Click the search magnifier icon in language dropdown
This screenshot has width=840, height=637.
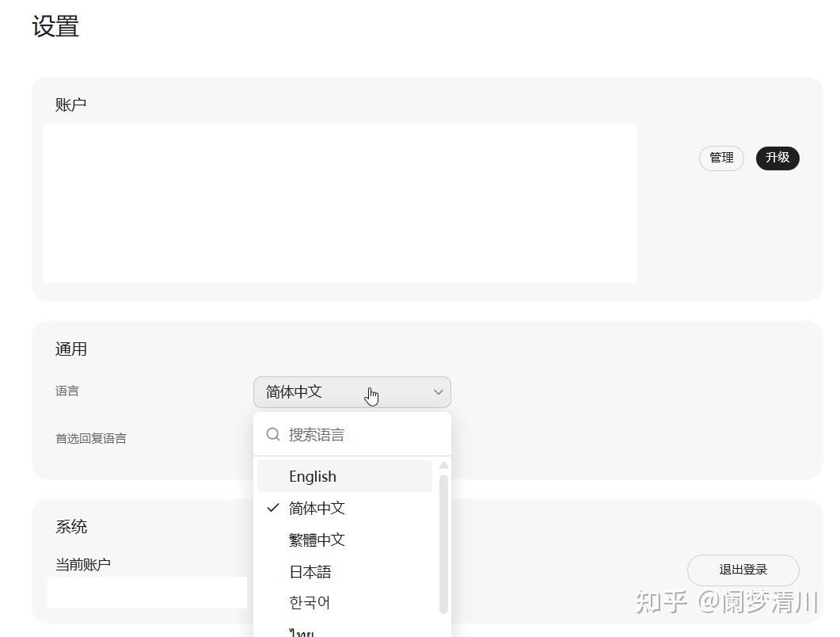pyautogui.click(x=272, y=434)
